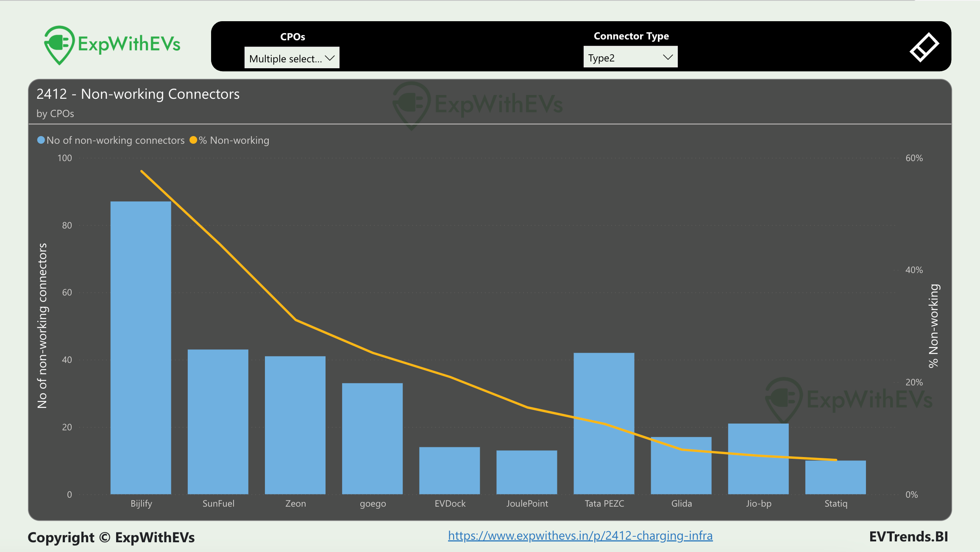
Task: Open the CPOs multiple select dropdown
Action: point(292,58)
